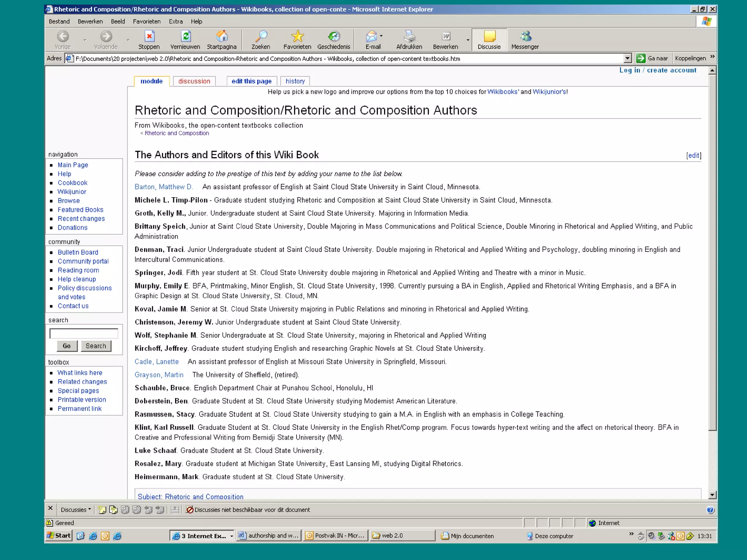
Task: Open the edit this page tab
Action: 251,81
